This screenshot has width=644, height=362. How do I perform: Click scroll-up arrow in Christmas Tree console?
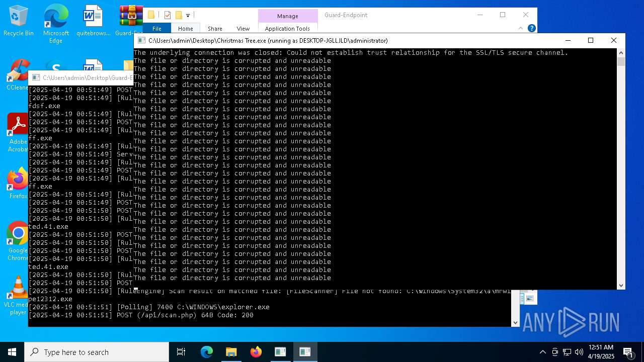coord(621,53)
